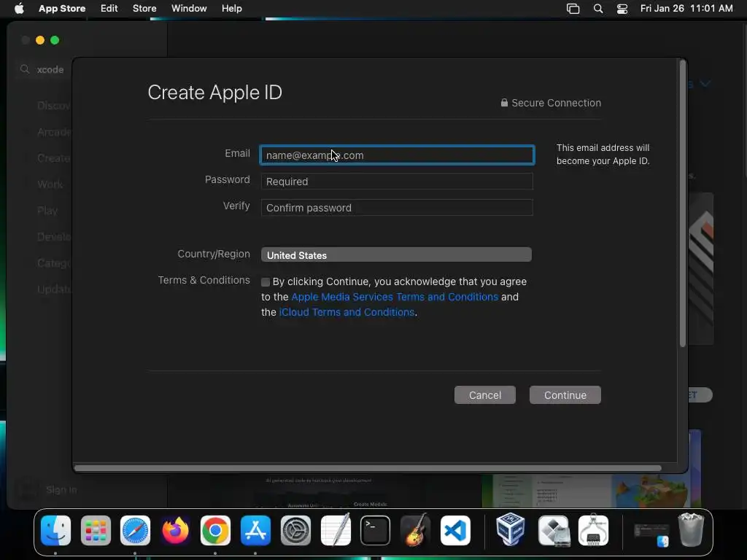The height and width of the screenshot is (560, 747).
Task: Agree to Terms & Conditions checkbox
Action: point(266,282)
